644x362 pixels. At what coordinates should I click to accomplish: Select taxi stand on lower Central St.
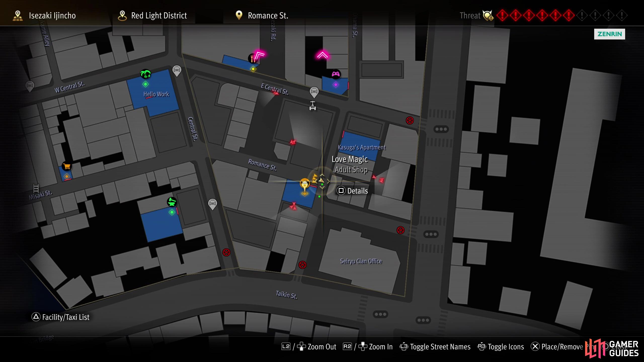[213, 204]
